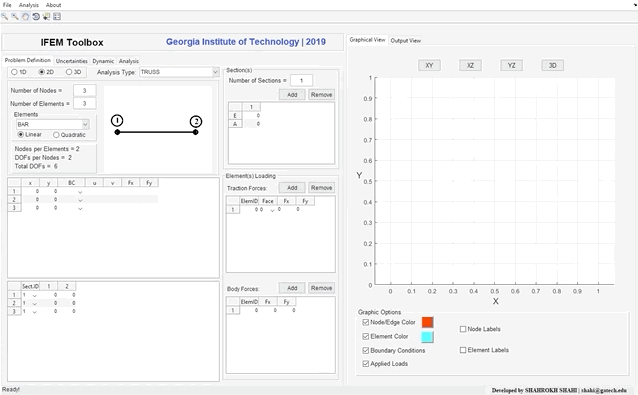638x395 pixels.
Task: Expand the BC dropdown for node 1
Action: point(80,192)
